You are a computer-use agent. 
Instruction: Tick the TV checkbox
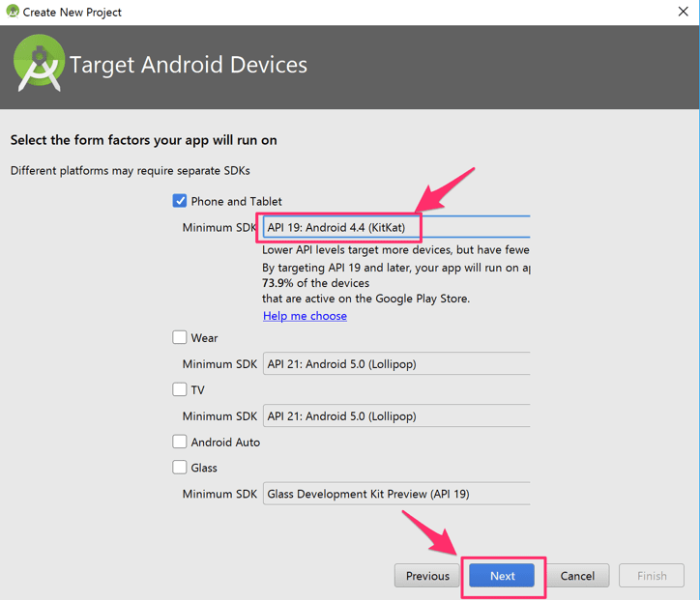pyautogui.click(x=180, y=389)
